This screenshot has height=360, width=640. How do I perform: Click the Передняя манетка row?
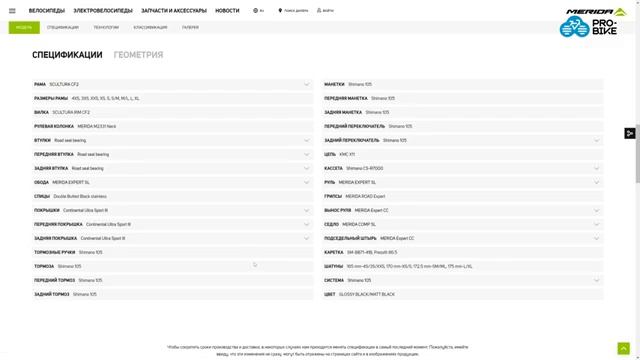tap(462, 98)
